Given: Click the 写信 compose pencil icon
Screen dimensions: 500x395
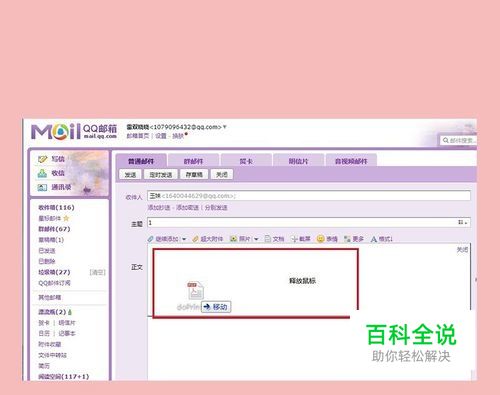Looking at the screenshot, I should [42, 159].
